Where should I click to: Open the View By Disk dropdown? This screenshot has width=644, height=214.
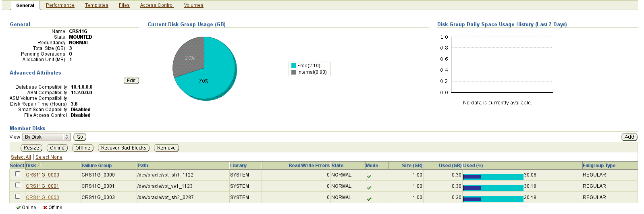(46, 137)
